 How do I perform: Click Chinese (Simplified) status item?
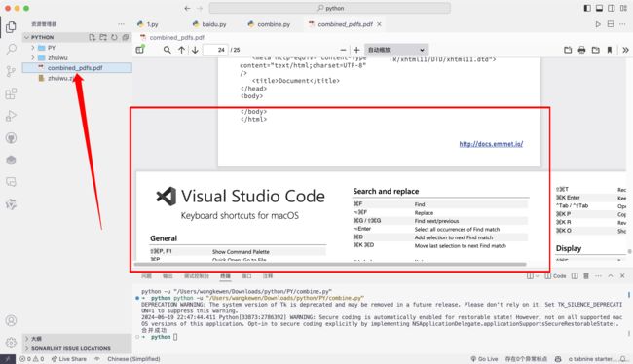click(x=133, y=359)
